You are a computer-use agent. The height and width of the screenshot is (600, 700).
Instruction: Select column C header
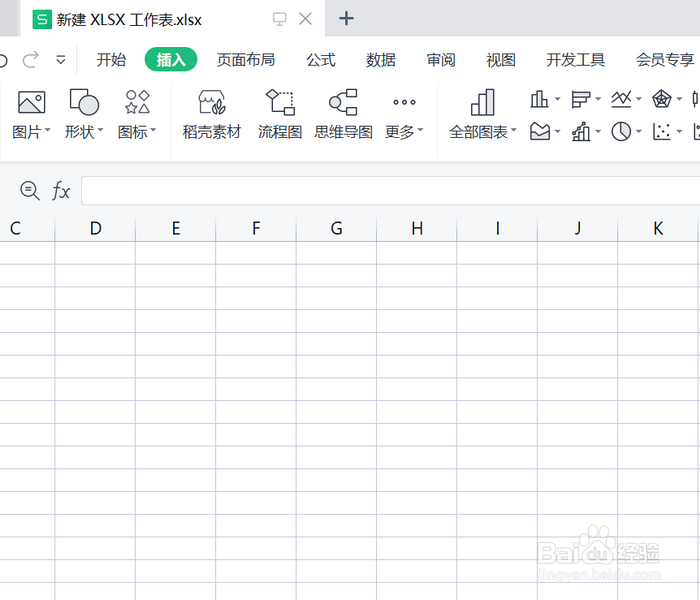pyautogui.click(x=27, y=229)
